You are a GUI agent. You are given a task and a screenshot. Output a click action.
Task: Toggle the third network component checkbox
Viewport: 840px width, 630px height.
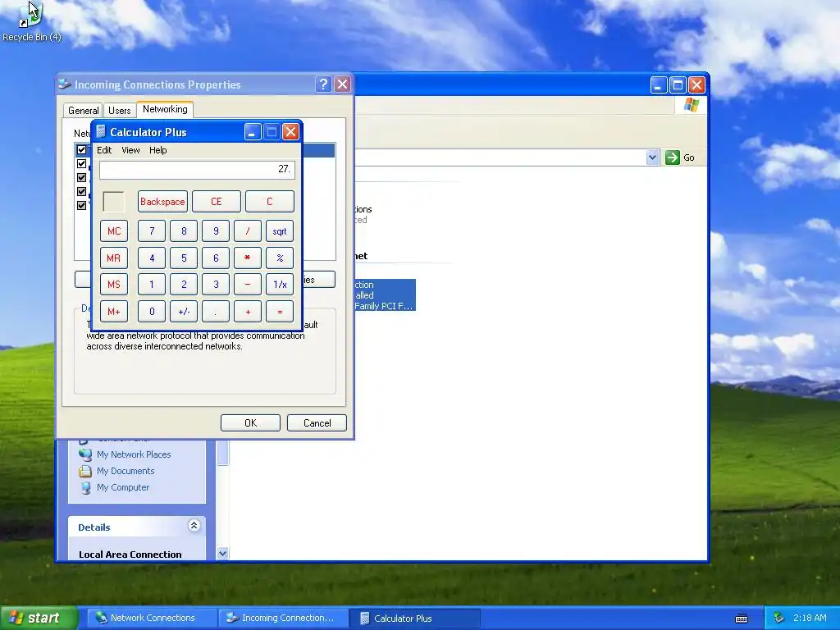(x=81, y=177)
